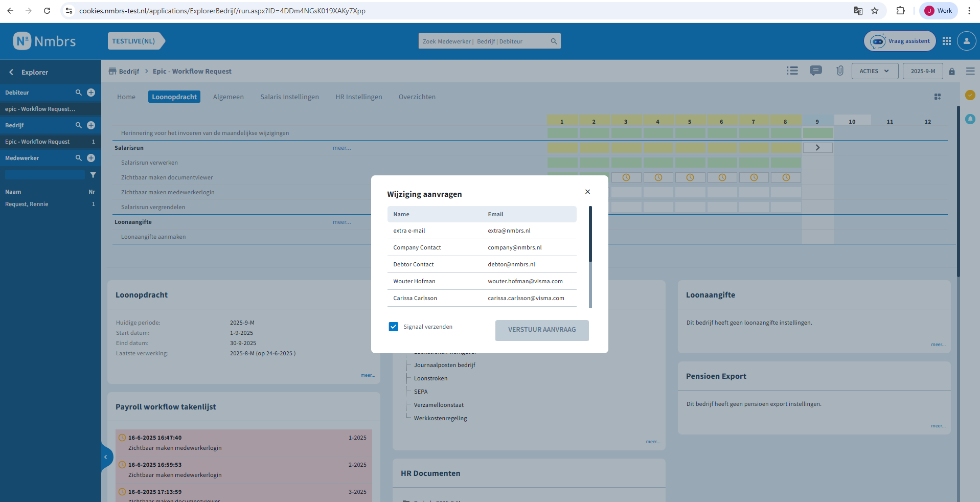Collapse the Explorer sidebar back arrow
This screenshot has height=502, width=980.
coord(11,72)
